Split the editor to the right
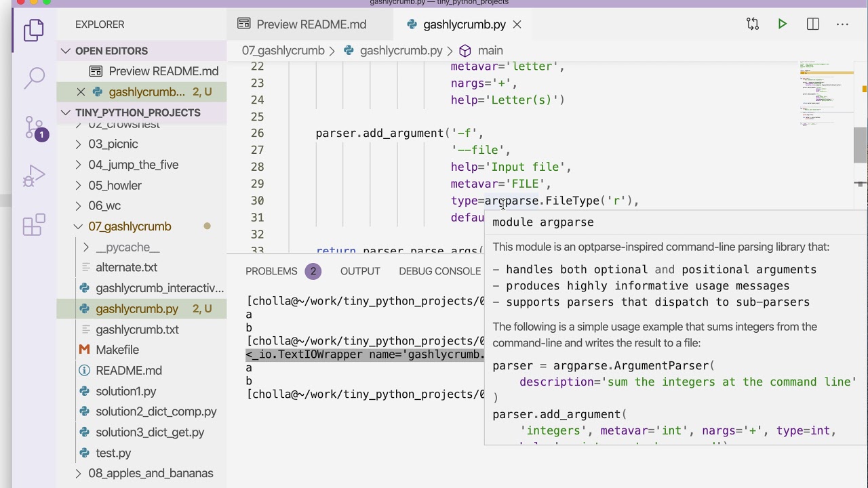 pos(813,24)
